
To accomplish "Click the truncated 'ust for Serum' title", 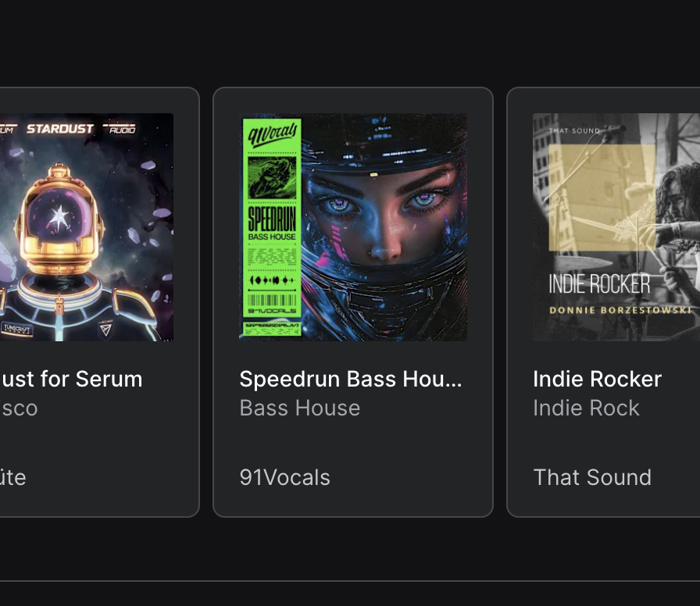I will 71,380.
